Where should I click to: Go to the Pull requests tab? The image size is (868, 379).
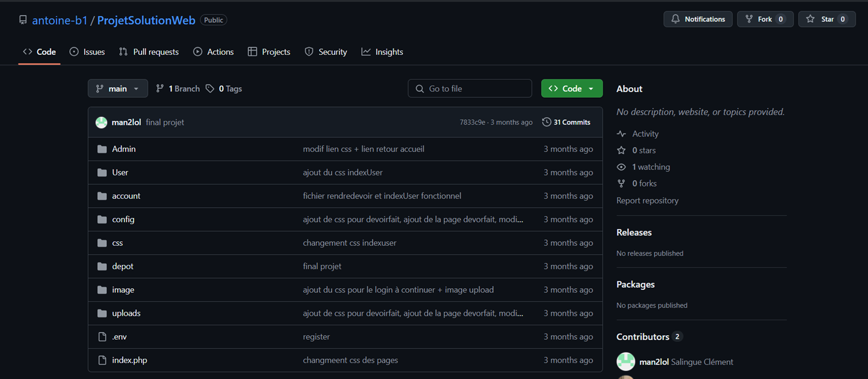(149, 52)
